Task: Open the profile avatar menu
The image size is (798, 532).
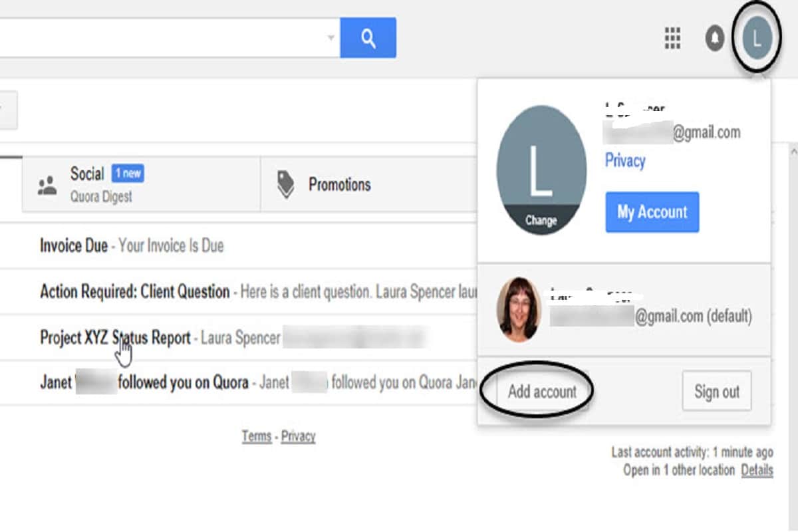Action: 755,37
